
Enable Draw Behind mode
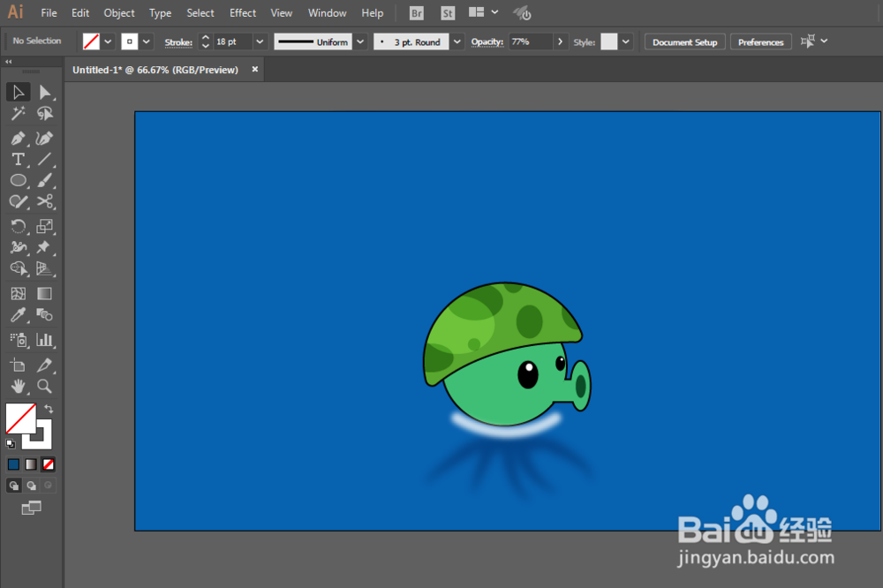pos(31,486)
